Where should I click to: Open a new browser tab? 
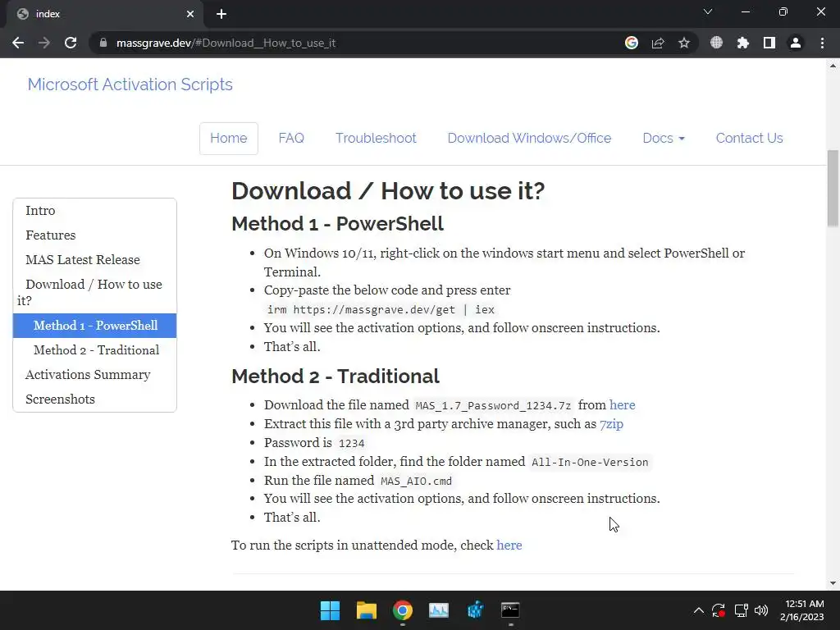[x=221, y=14]
